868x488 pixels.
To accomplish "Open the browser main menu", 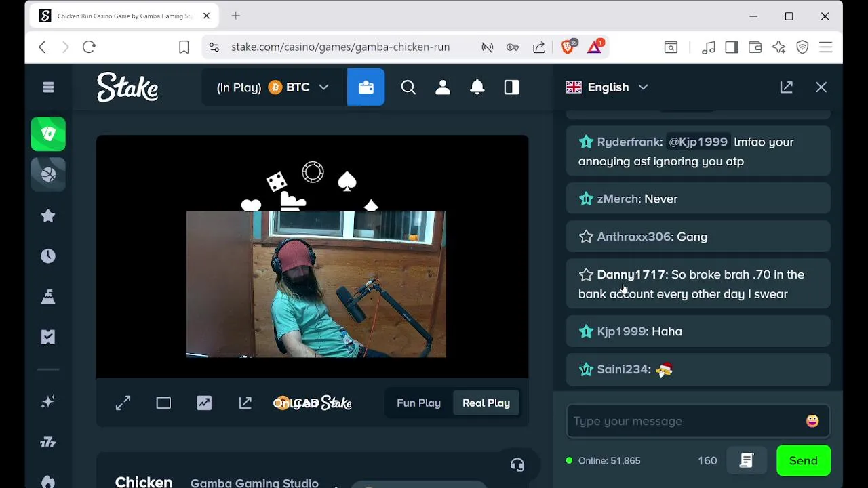I will pos(825,47).
